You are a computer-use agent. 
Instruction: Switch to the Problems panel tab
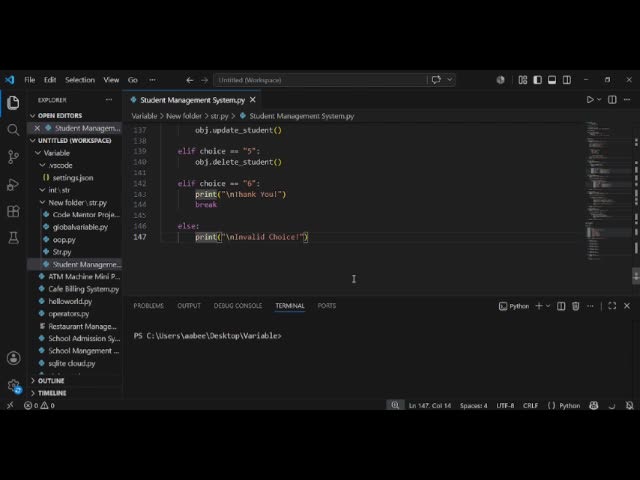coord(149,306)
